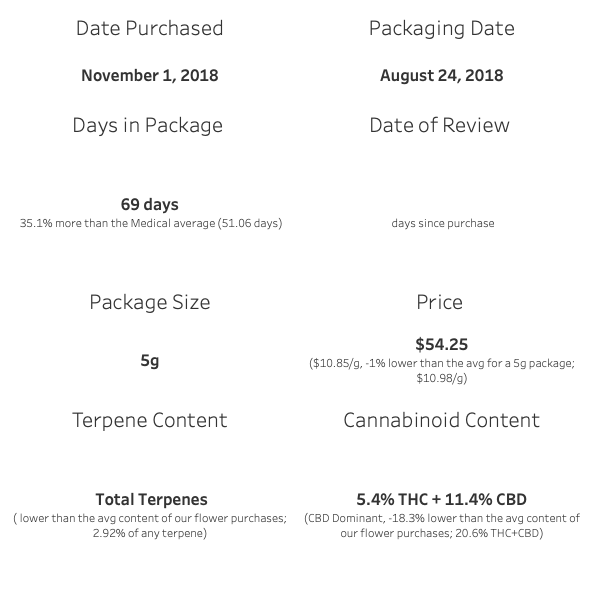Select the August 24, 2018 value
Image resolution: width=593 pixels, height=592 pixels.
pos(442,75)
